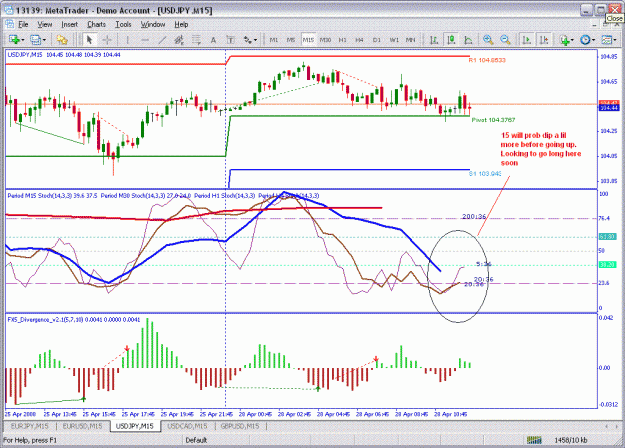The width and height of the screenshot is (625, 448).
Task: Click the Templates toolbar icon
Action: coord(607,40)
